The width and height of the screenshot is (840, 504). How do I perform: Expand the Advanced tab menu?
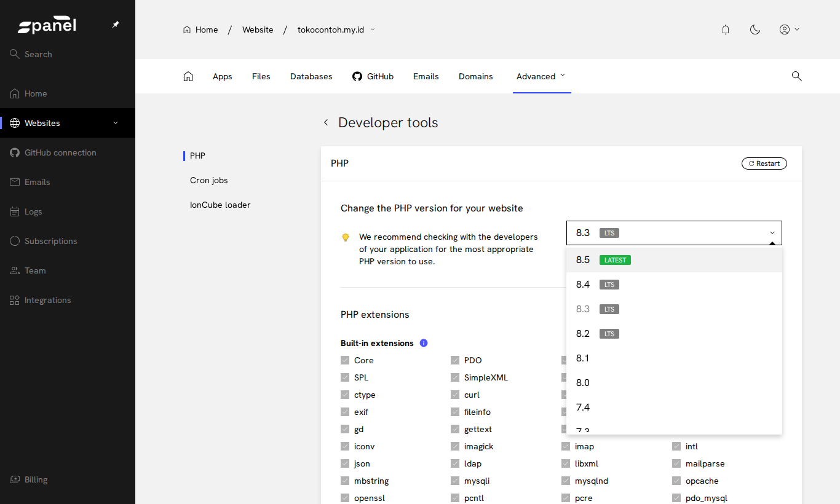coord(541,76)
